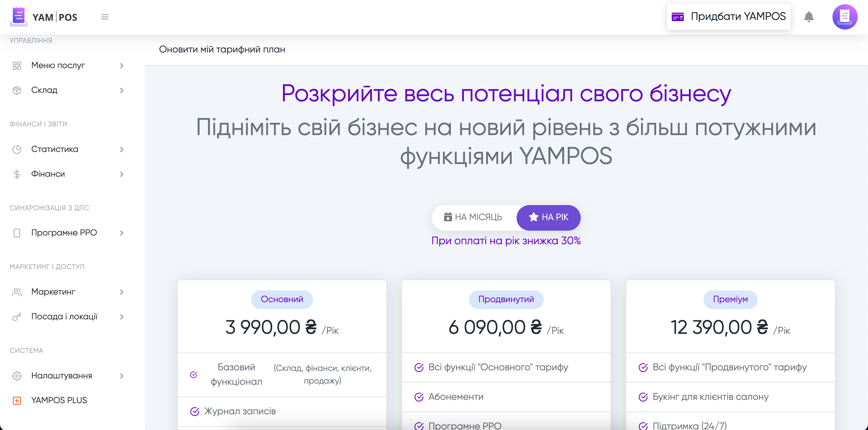Toggle the hamburger sidebar menu icon
868x430 pixels.
(x=105, y=17)
